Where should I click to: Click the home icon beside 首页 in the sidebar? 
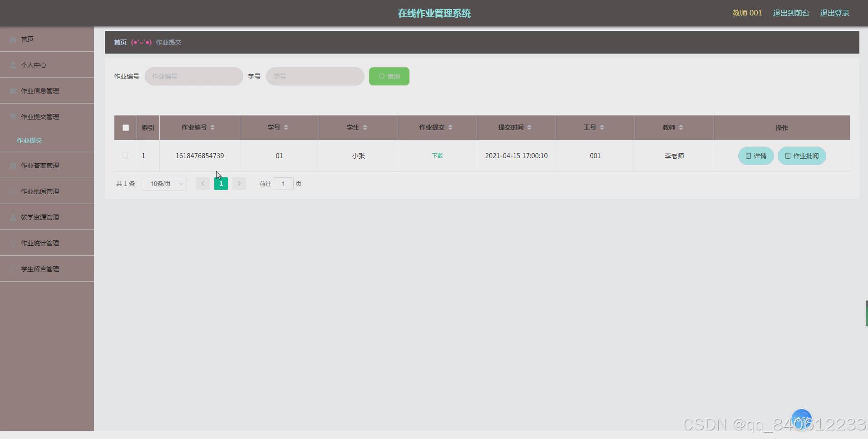(x=13, y=39)
